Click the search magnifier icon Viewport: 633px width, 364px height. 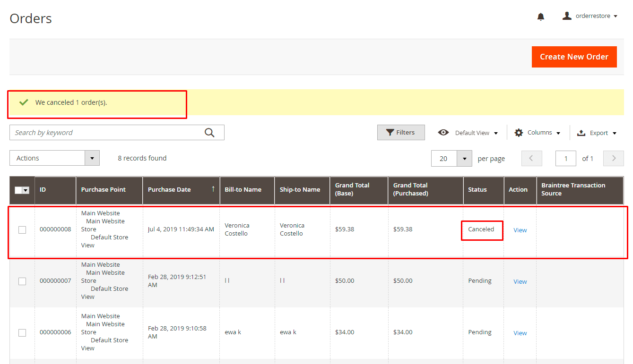(x=209, y=133)
